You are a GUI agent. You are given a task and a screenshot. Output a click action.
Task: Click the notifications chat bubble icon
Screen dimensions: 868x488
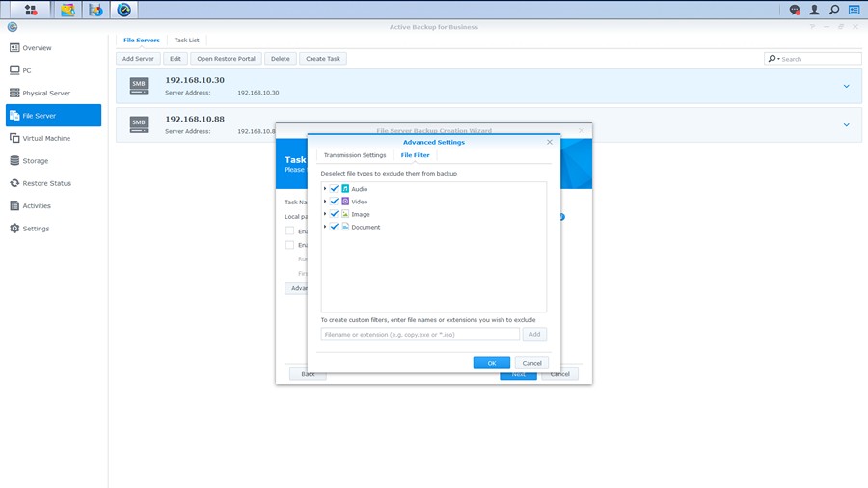tap(795, 10)
